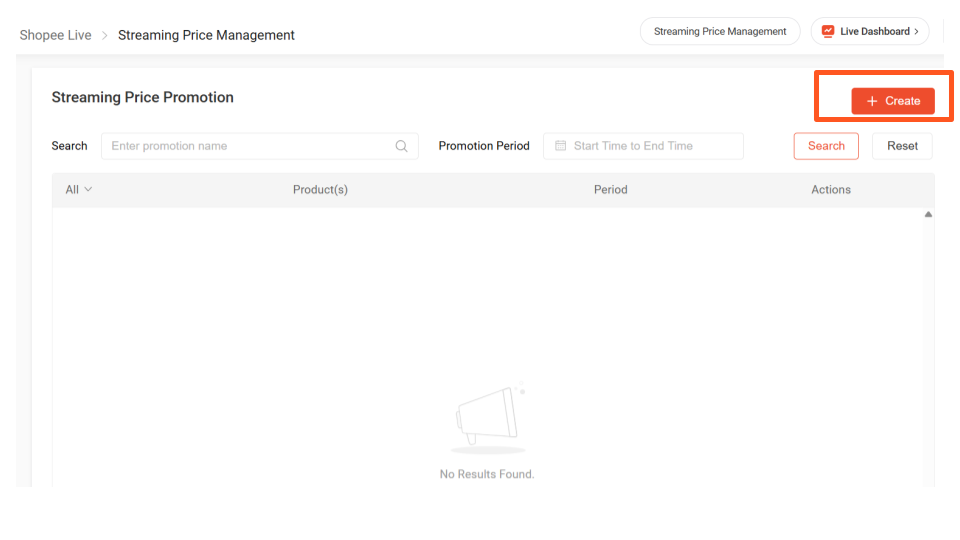The image size is (960, 540).
Task: Open the Live Dashboard link
Action: tap(870, 31)
